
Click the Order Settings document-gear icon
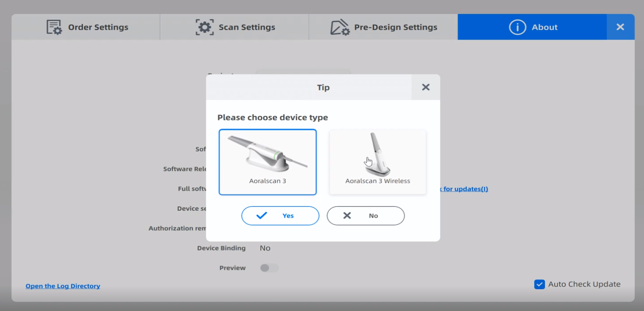(x=55, y=27)
